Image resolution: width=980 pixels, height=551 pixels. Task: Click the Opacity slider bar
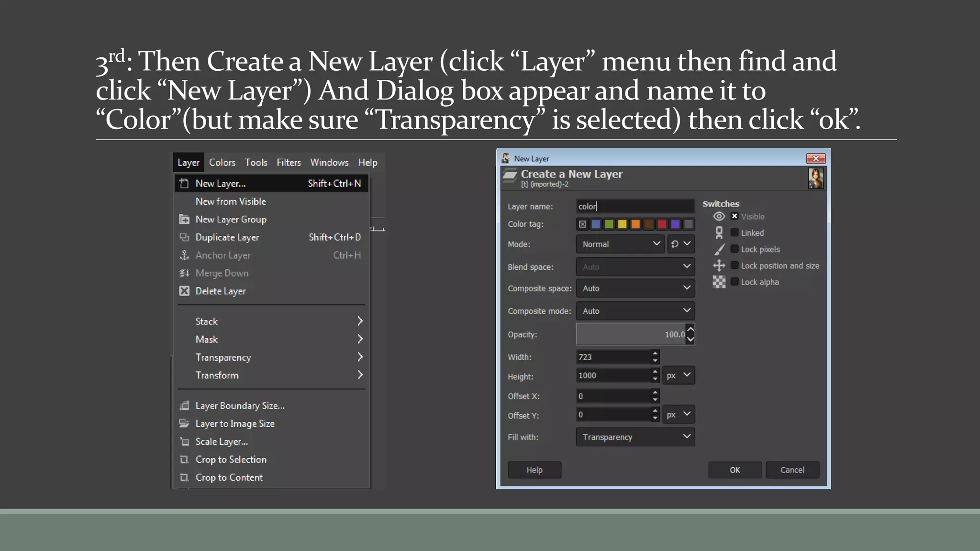[x=631, y=334]
